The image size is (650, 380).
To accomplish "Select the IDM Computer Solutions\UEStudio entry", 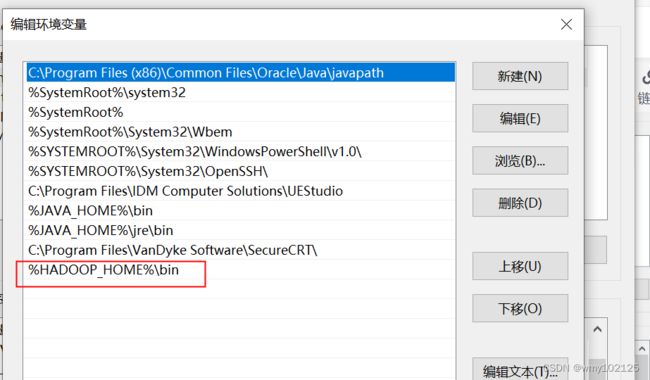I will (240, 191).
